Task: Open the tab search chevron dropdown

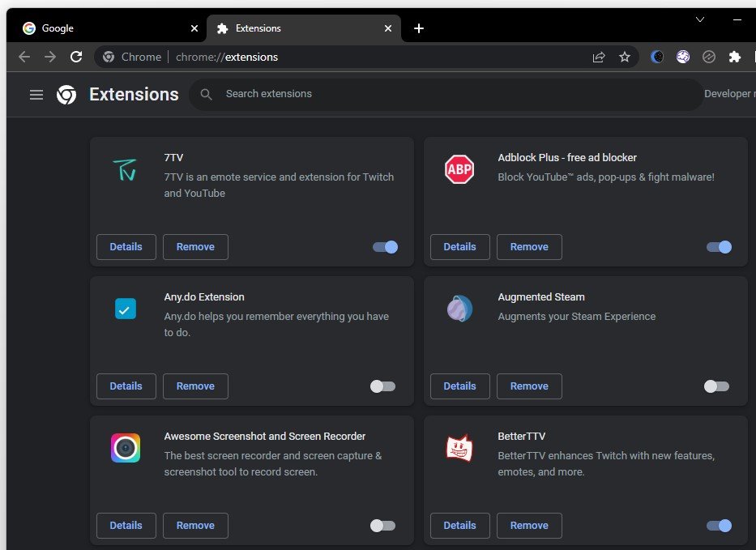Action: click(700, 19)
